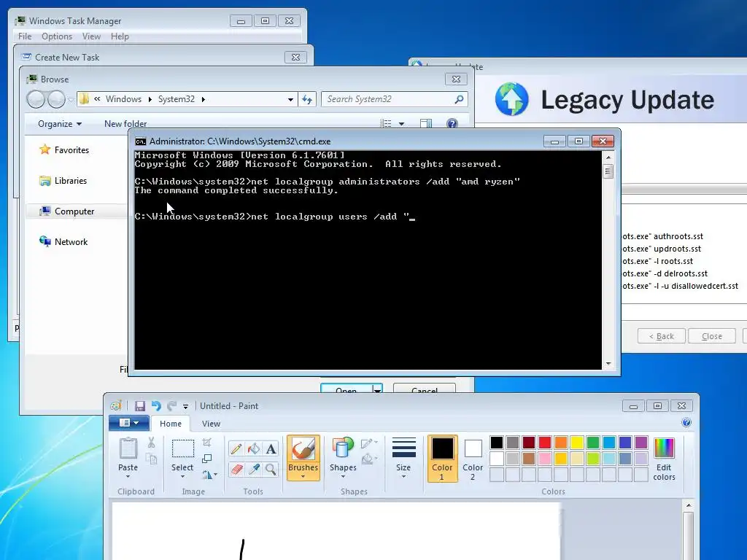
Task: Click Redo arrow in Paint title bar
Action: [172, 405]
